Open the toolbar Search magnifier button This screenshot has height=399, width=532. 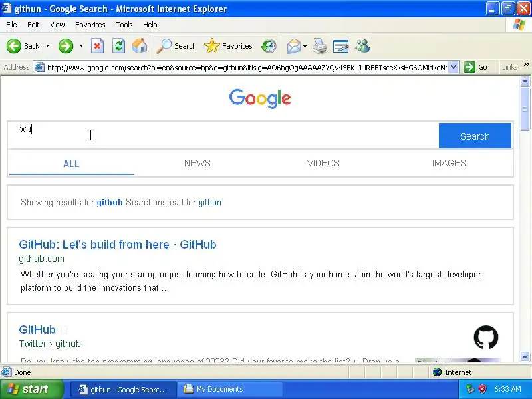tap(176, 46)
